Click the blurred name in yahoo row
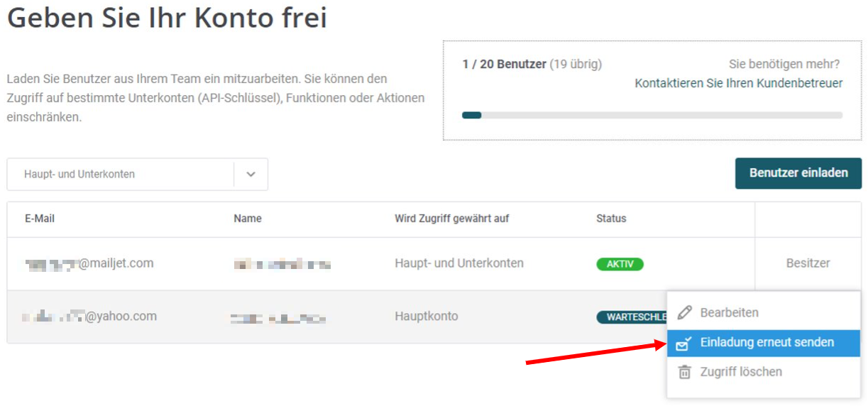The image size is (868, 406). 278,318
